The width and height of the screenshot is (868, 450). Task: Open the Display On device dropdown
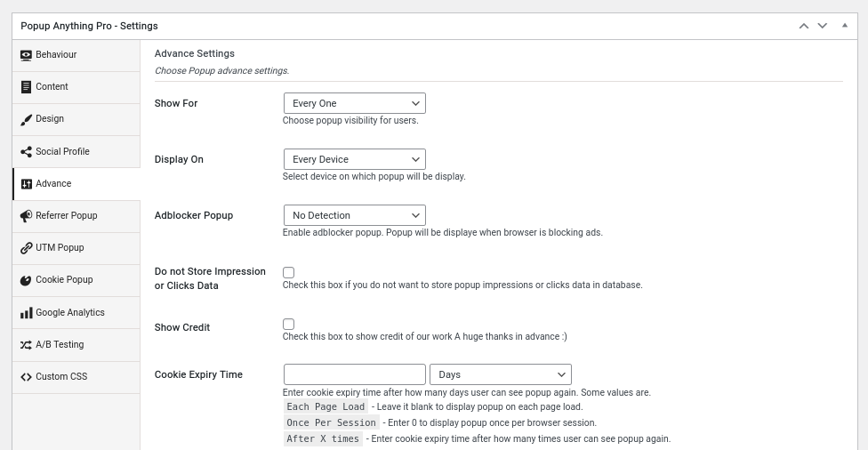(354, 159)
